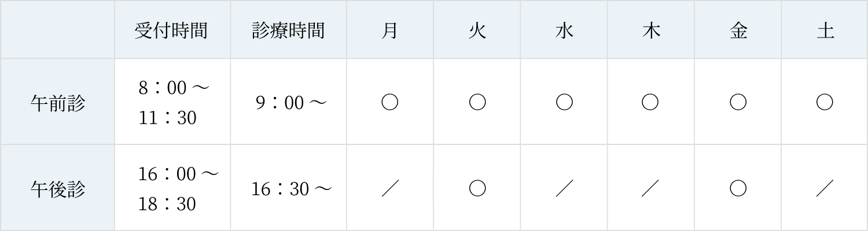This screenshot has height=231, width=868.
Task: Click the Wednesday morning circle mark
Action: coord(564,103)
